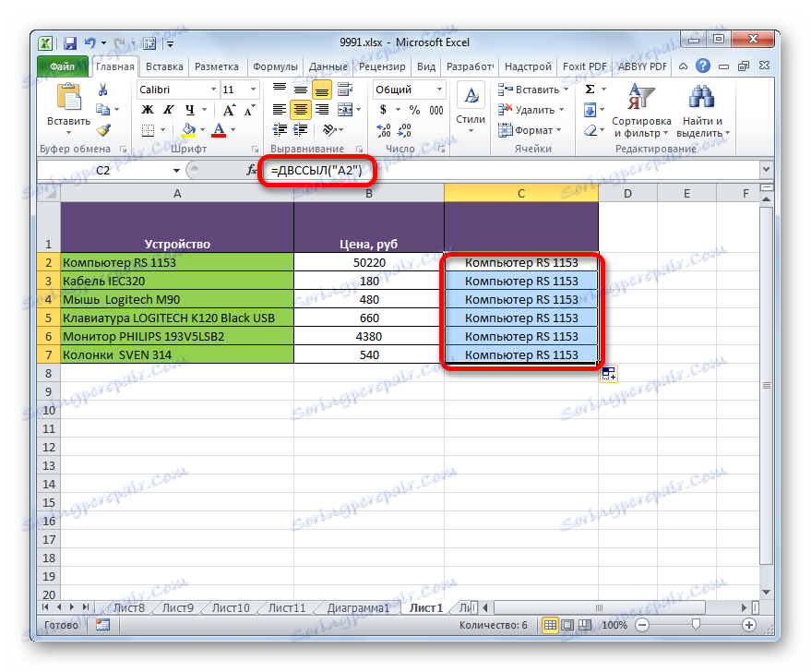Click Decrease Decimal icon
The width and height of the screenshot is (811, 672).
[x=404, y=130]
